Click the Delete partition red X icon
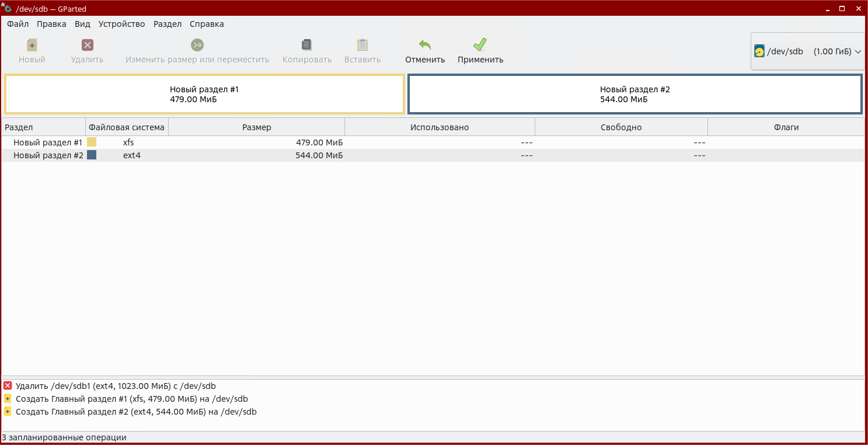This screenshot has width=868, height=445. point(88,45)
